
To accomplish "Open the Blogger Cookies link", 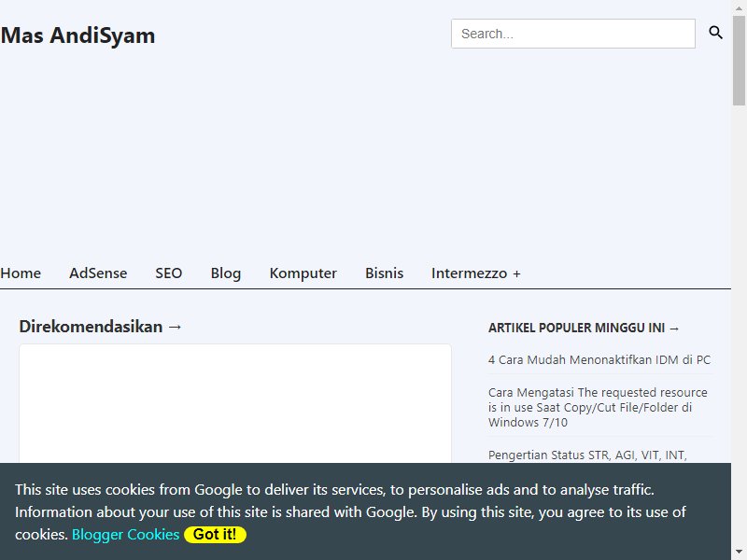I will [x=125, y=534].
